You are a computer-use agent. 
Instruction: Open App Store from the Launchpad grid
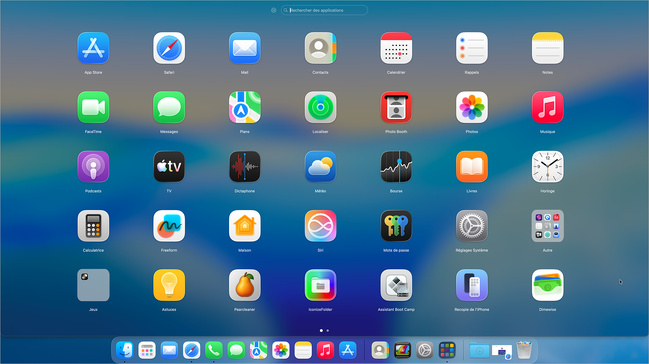[x=93, y=48]
